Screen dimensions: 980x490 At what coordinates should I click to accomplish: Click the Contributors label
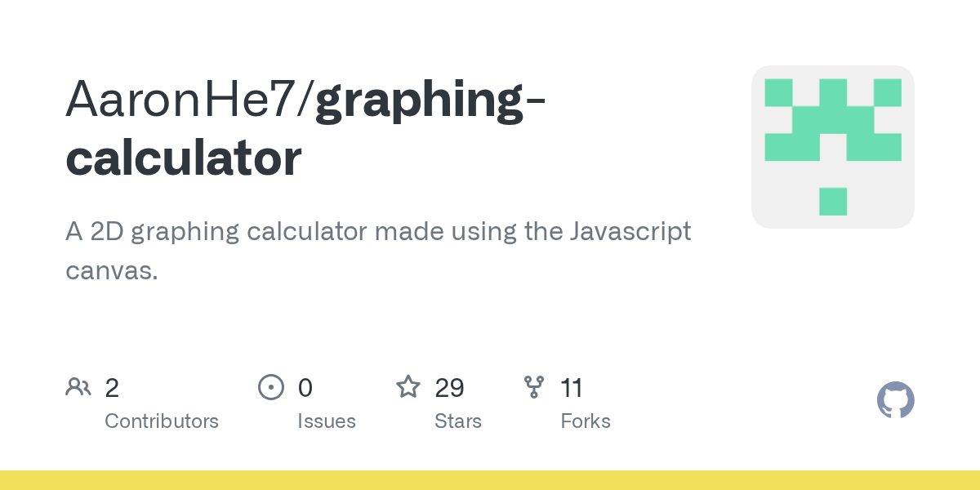[162, 421]
